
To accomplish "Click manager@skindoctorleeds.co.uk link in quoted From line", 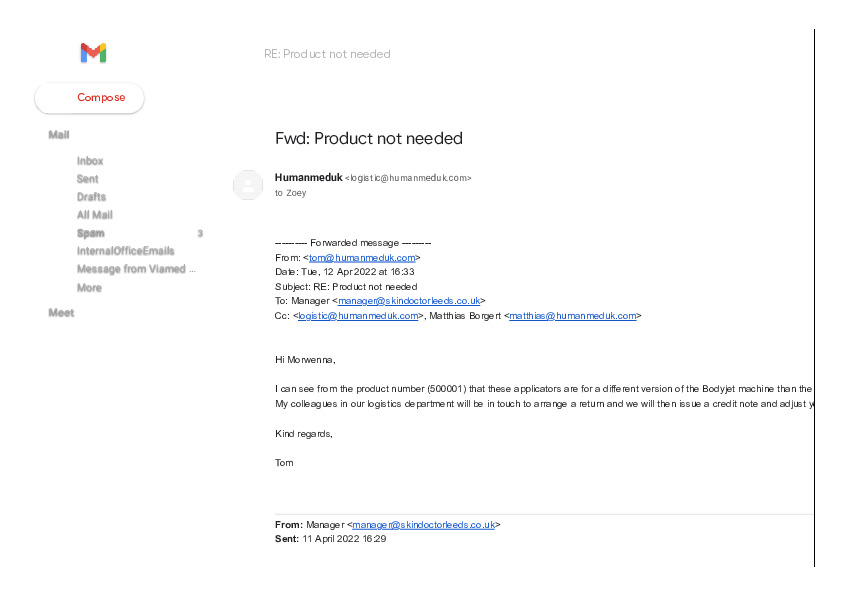I will (x=424, y=524).
